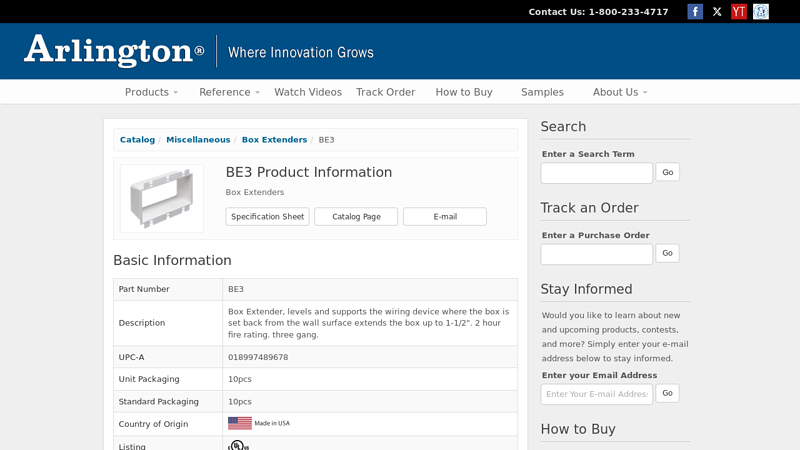The image size is (800, 450).
Task: Open the Facebook social icon
Action: [695, 12]
